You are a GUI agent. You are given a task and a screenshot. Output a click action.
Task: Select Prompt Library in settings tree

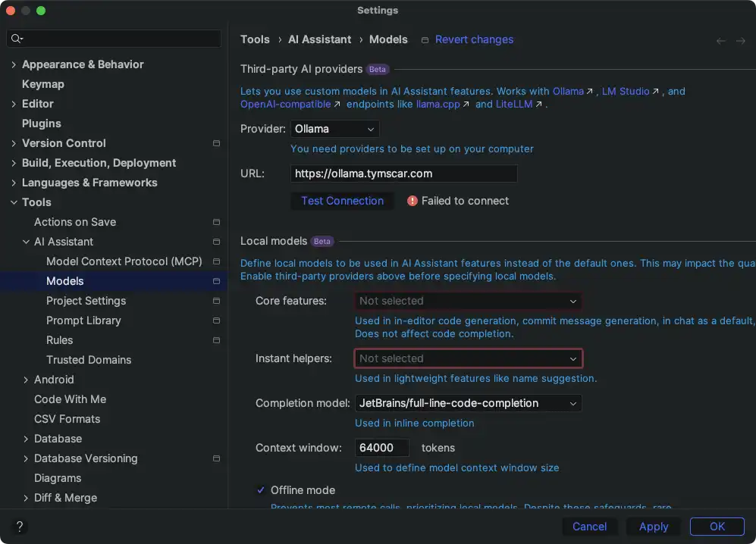83,320
